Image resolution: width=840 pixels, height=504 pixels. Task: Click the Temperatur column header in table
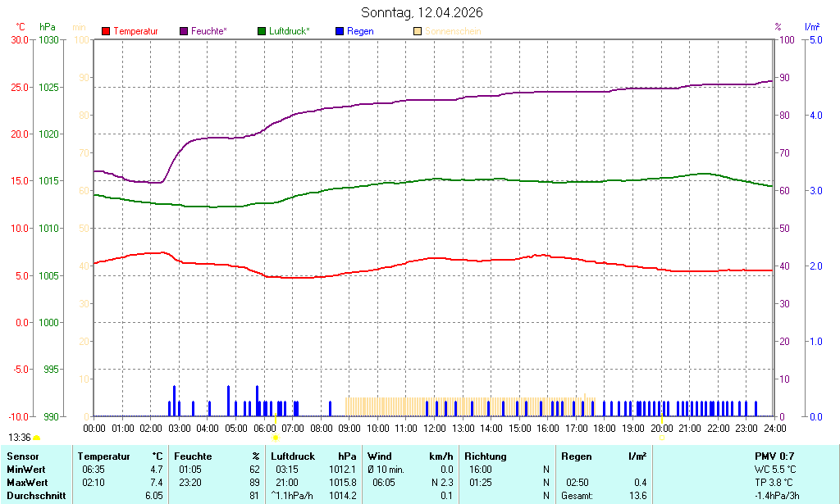pyautogui.click(x=103, y=456)
